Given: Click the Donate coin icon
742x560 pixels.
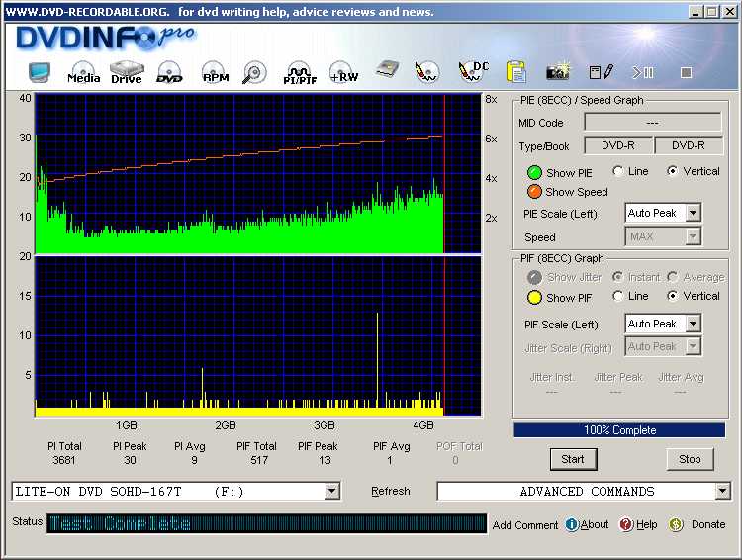Looking at the screenshot, I should tap(676, 524).
